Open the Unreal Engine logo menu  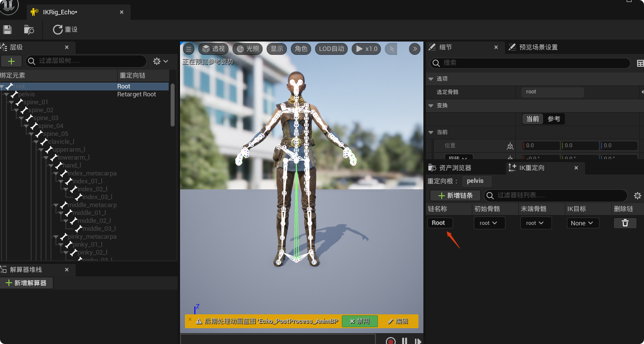(9, 6)
